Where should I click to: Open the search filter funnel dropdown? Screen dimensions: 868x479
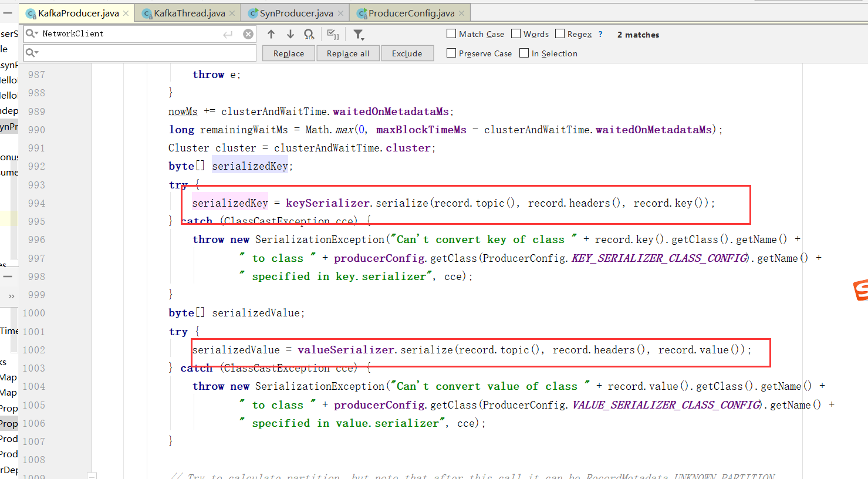(359, 35)
